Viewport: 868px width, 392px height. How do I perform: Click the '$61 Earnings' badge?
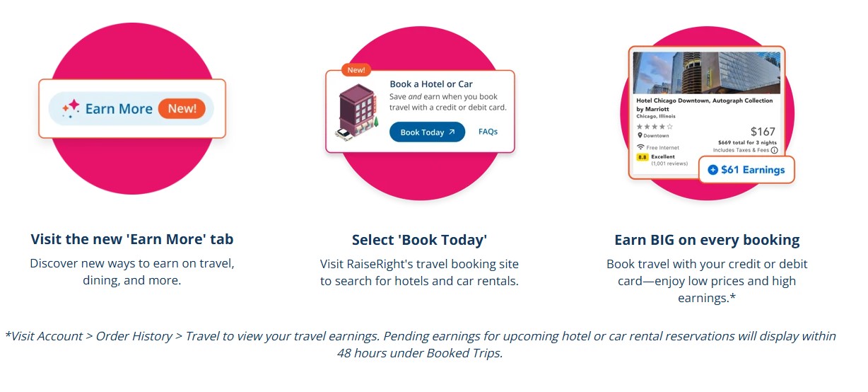click(x=746, y=170)
